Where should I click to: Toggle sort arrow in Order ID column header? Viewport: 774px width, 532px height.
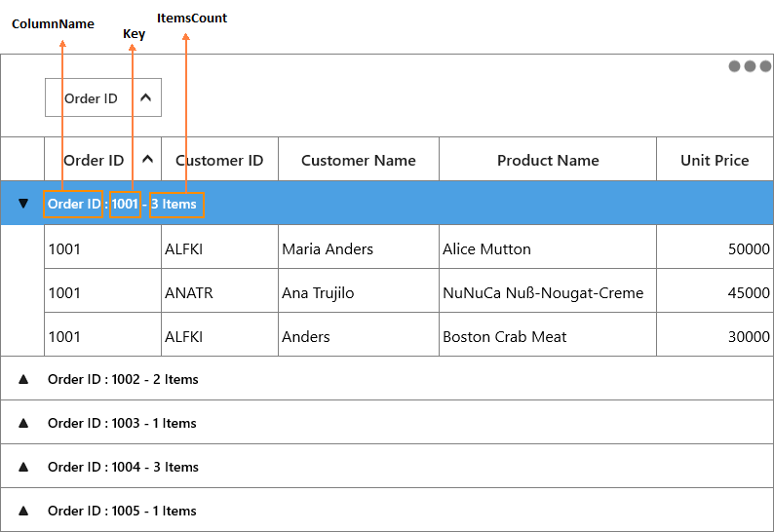(147, 159)
